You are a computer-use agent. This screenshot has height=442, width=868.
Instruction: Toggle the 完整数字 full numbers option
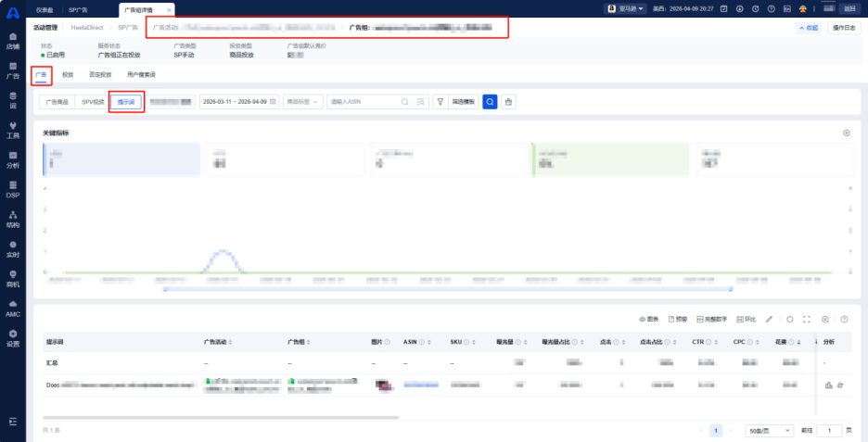click(x=713, y=319)
